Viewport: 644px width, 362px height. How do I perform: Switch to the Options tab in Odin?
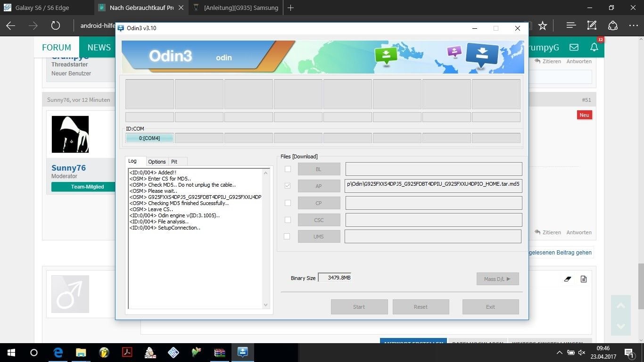(157, 161)
